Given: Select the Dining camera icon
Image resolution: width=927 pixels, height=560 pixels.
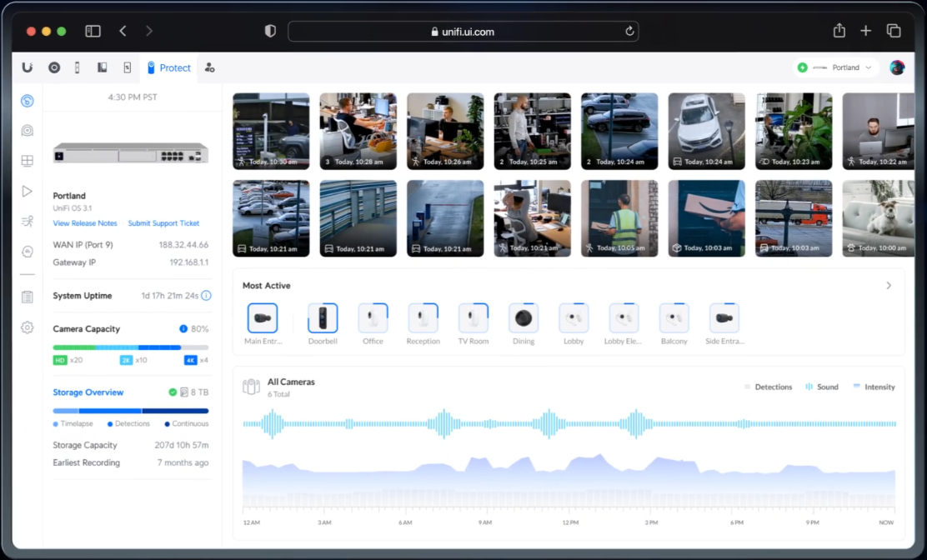Looking at the screenshot, I should [x=524, y=317].
